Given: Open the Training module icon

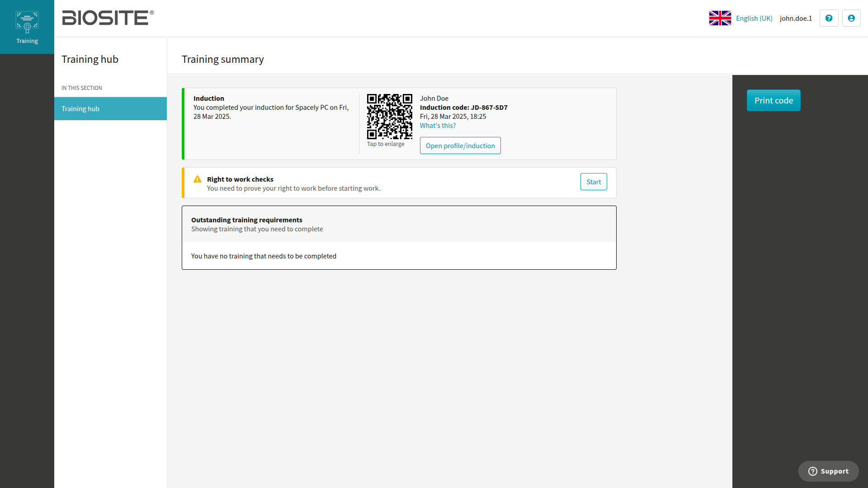Looking at the screenshot, I should [x=27, y=27].
